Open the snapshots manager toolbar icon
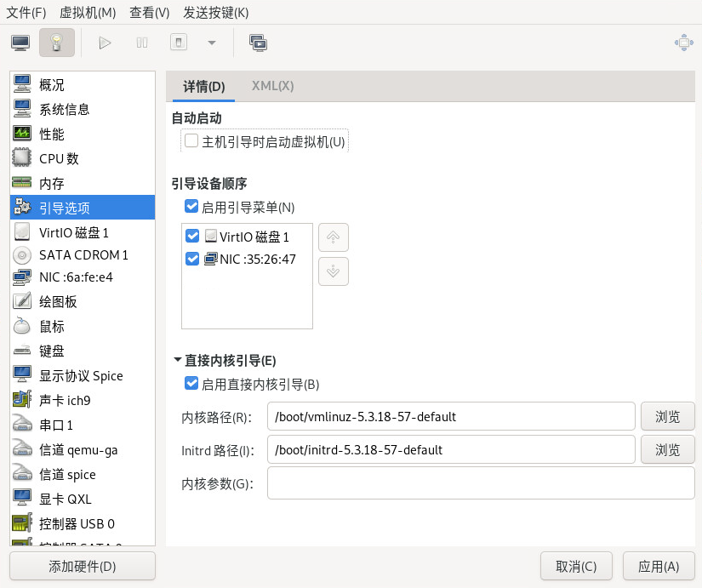702x588 pixels. coord(258,43)
